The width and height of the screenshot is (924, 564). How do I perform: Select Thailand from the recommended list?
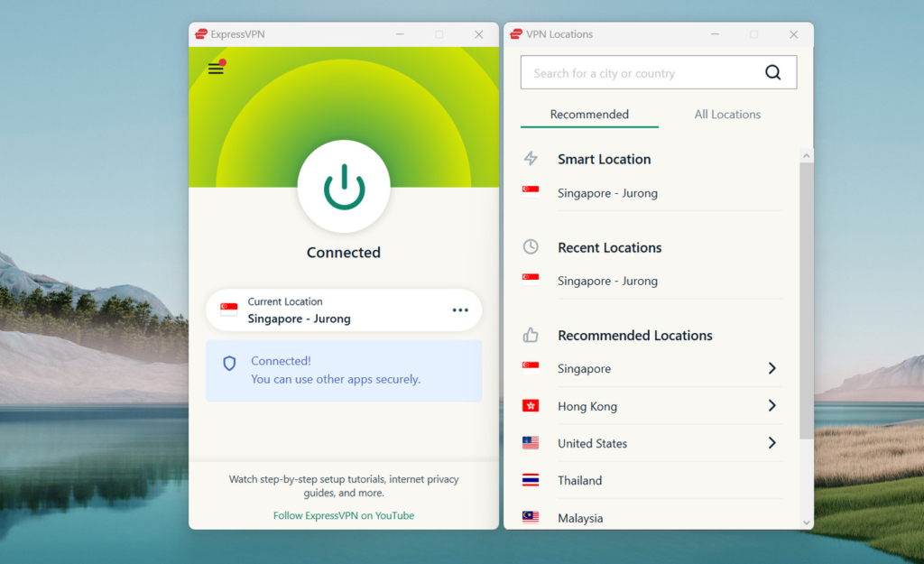coord(579,480)
